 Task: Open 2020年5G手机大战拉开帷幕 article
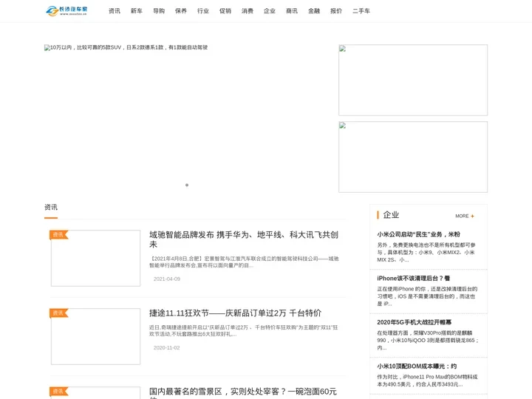point(414,322)
